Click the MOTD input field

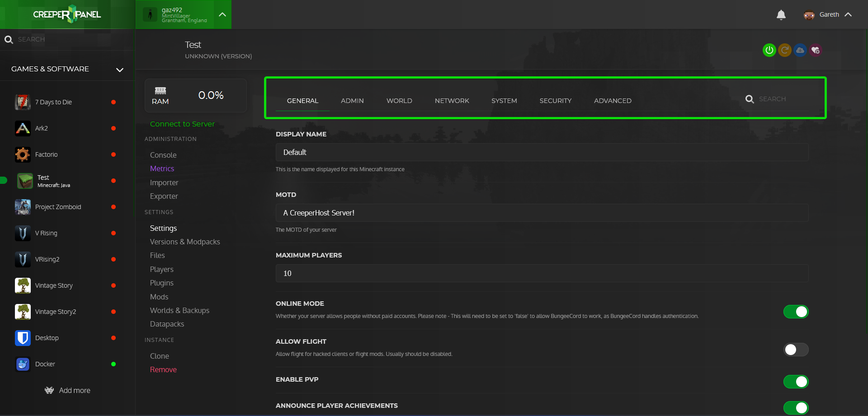point(542,213)
